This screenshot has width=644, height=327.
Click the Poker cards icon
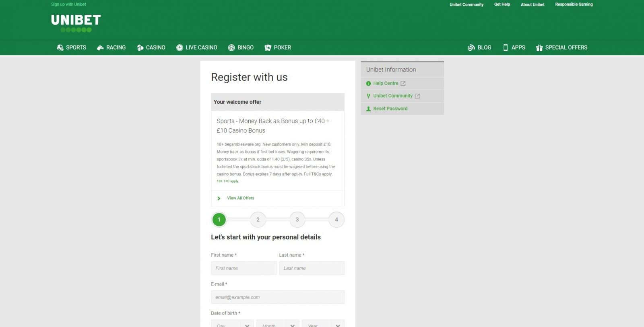coord(268,48)
